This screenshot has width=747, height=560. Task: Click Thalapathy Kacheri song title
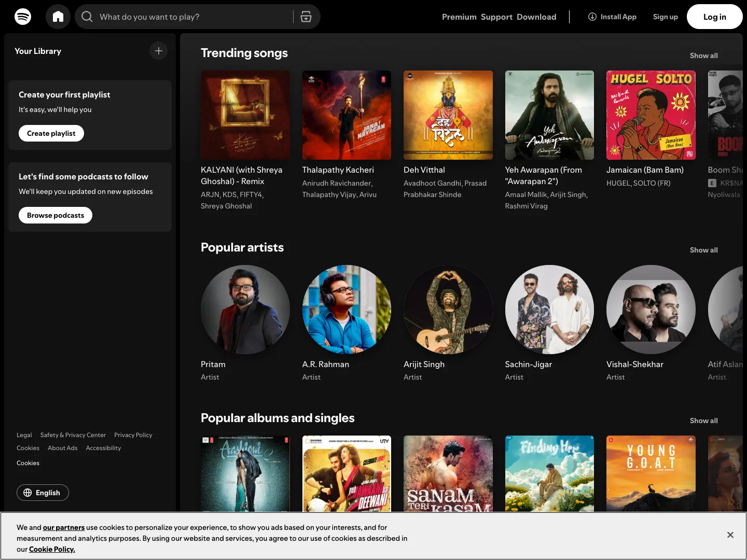338,170
